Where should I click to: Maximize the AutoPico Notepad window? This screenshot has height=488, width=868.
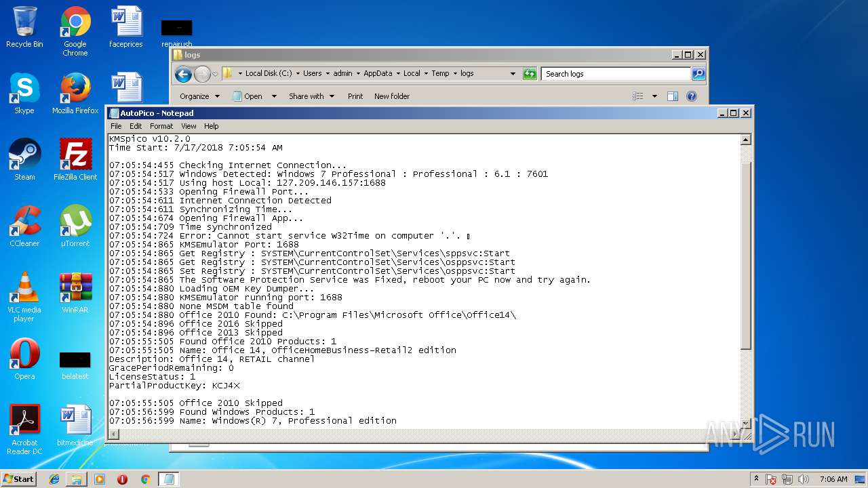(734, 113)
